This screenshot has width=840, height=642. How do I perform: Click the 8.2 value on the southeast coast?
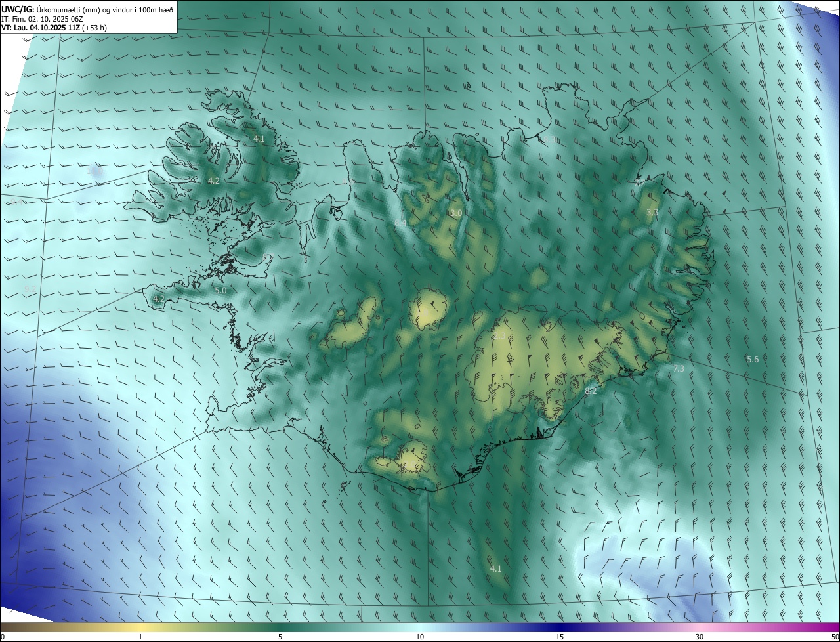[591, 391]
